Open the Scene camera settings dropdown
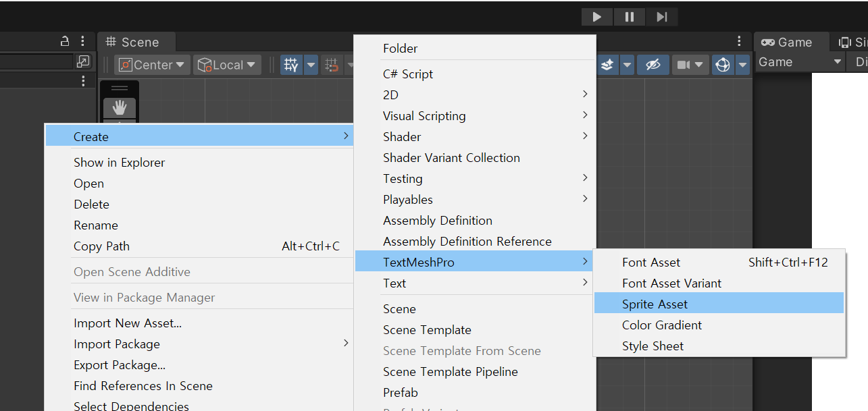 point(690,65)
